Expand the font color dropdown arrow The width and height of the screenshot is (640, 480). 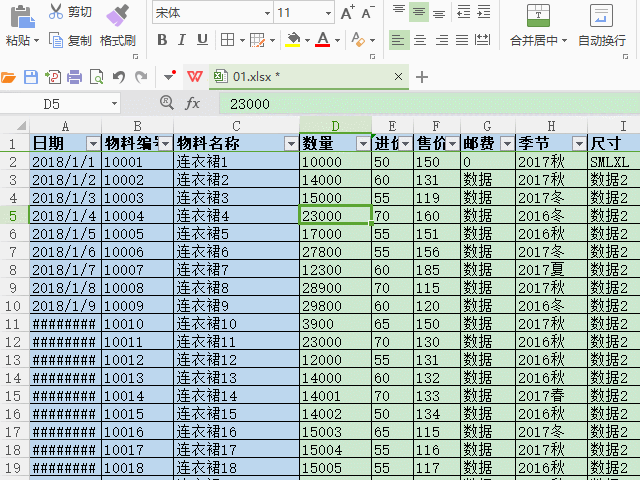point(337,40)
